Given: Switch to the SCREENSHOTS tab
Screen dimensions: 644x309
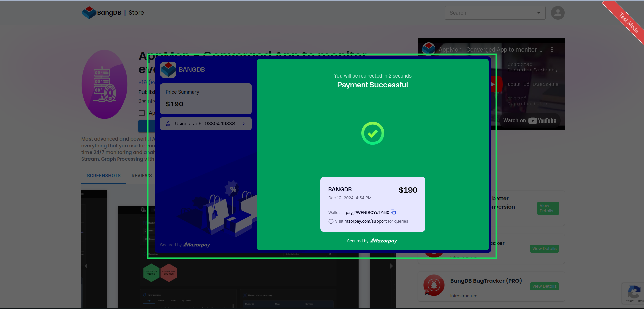Looking at the screenshot, I should click(x=104, y=176).
